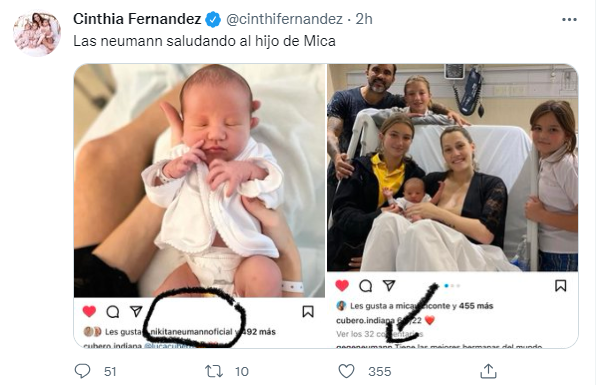Click the 2h timestamp link
This screenshot has height=385, width=609.
click(x=364, y=19)
